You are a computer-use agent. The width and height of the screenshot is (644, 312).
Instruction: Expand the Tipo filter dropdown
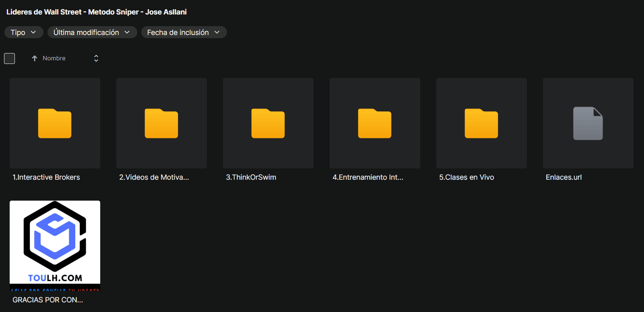(x=24, y=32)
